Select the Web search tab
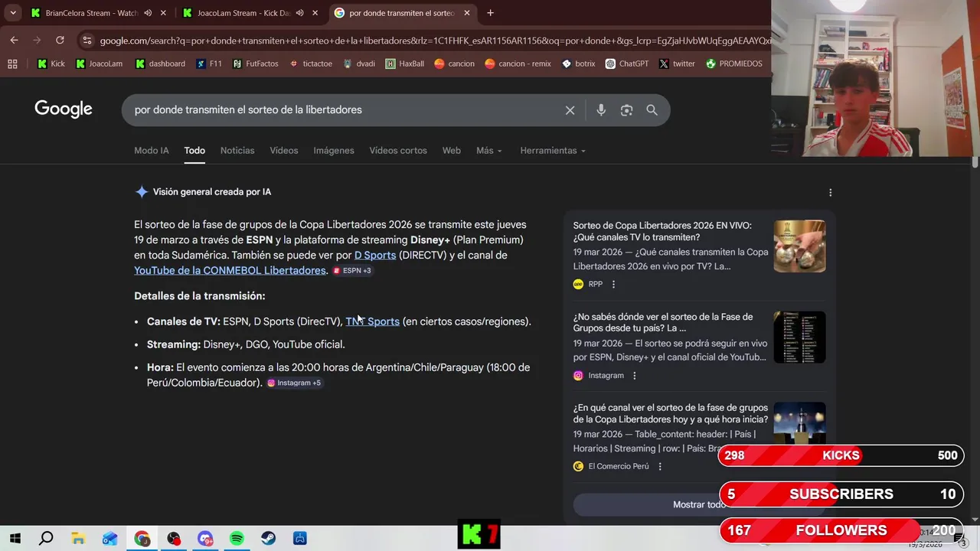Viewport: 980px width, 551px height. 452,151
